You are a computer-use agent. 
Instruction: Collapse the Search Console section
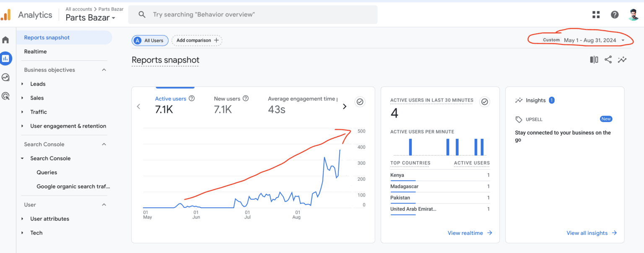pos(104,144)
